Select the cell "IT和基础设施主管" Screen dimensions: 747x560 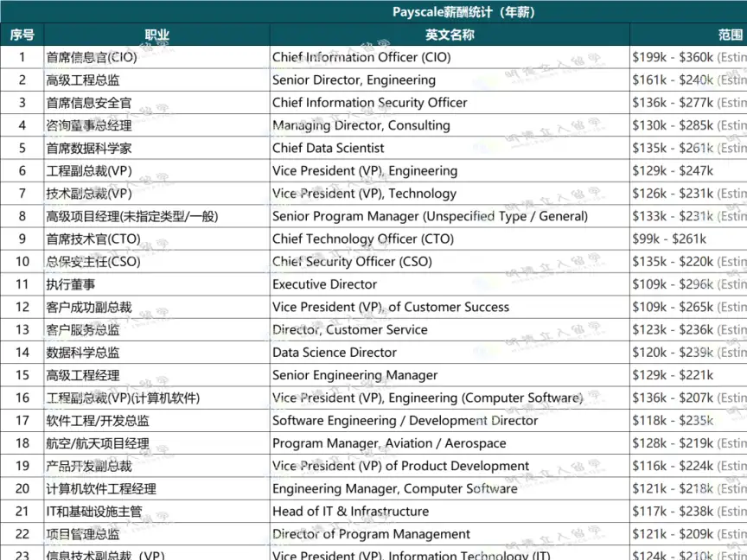tap(156, 512)
